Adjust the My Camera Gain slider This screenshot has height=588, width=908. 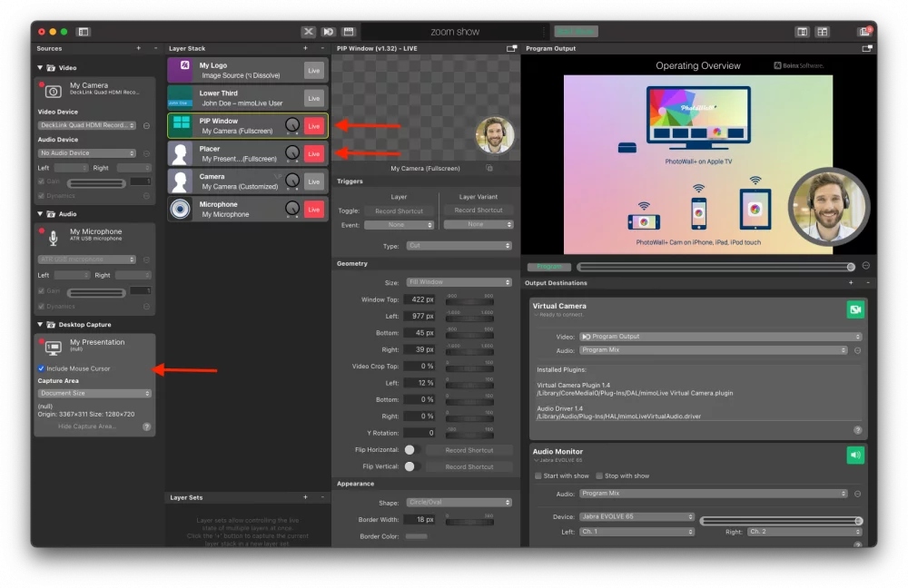tap(96, 183)
